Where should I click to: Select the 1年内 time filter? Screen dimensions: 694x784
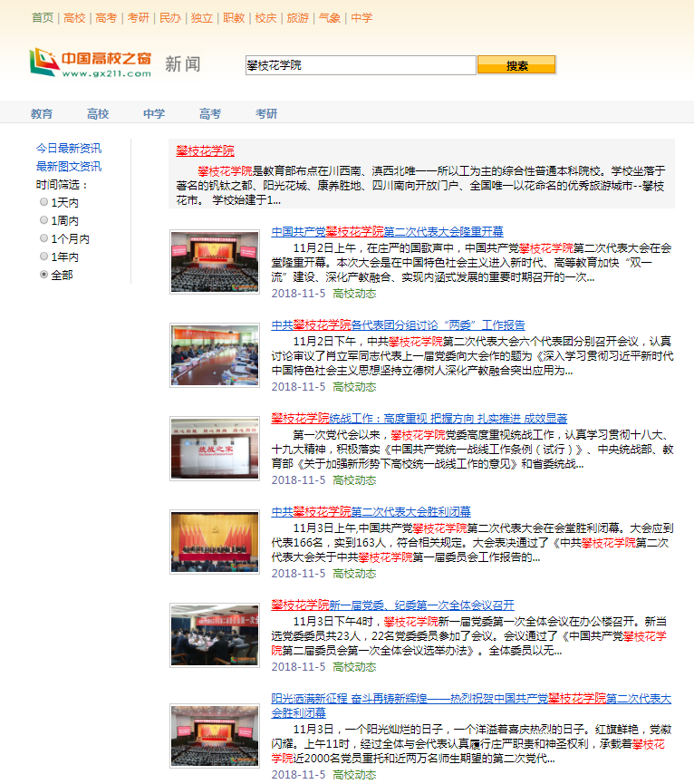[44, 256]
